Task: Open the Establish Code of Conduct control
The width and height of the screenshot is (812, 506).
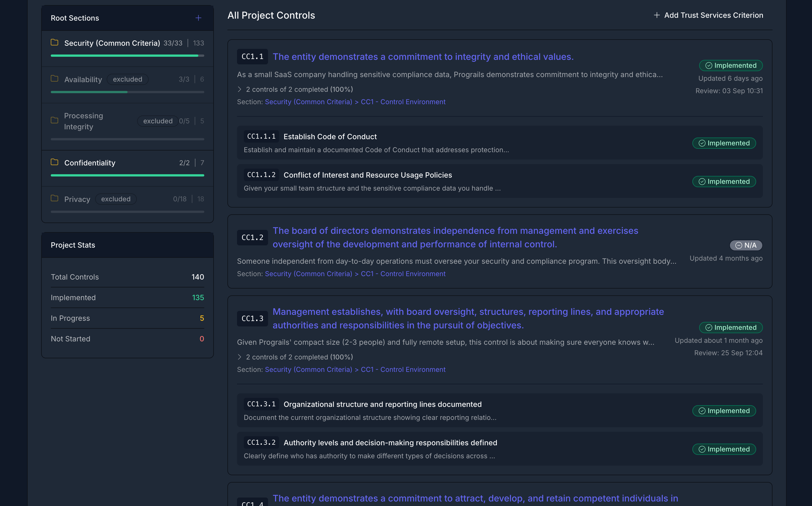Action: (x=330, y=137)
